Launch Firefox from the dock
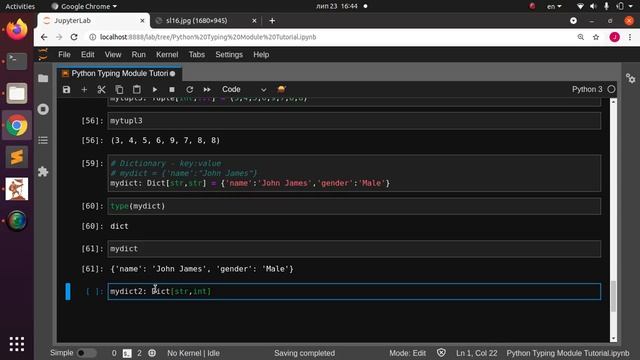This screenshot has width=640, height=360. tap(17, 29)
